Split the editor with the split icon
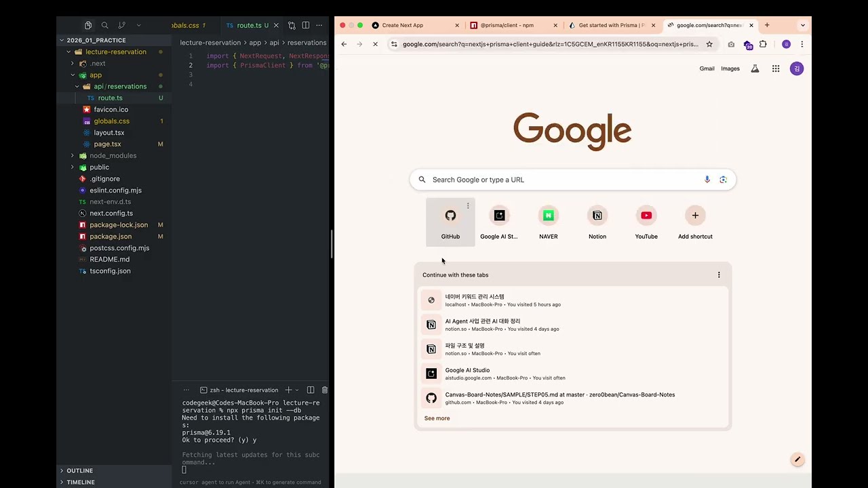868x488 pixels. [x=306, y=25]
